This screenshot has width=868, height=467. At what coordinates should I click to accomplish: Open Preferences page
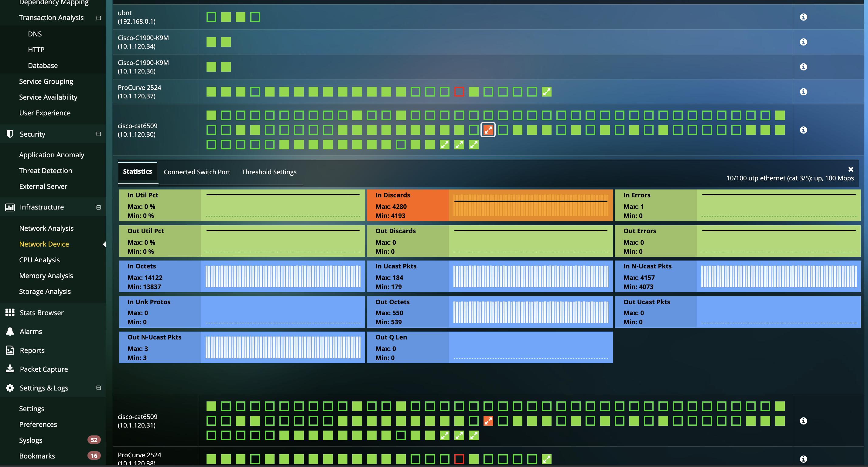click(38, 424)
